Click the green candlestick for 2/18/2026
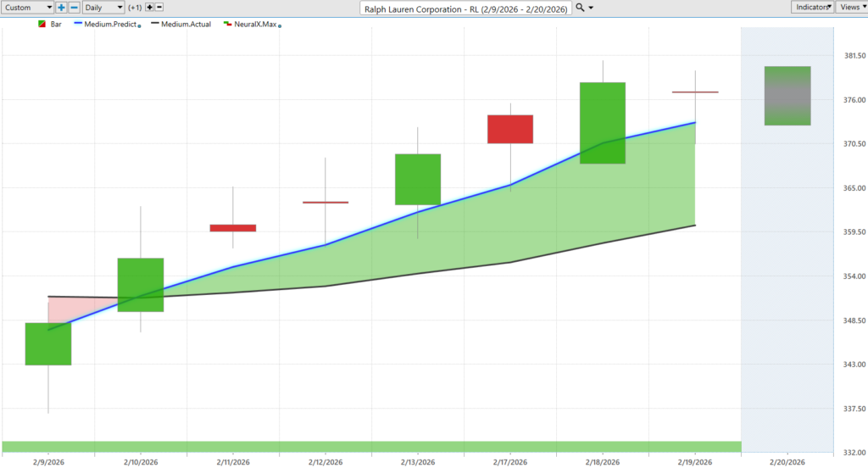Viewport: 868px width, 468px height. point(603,122)
